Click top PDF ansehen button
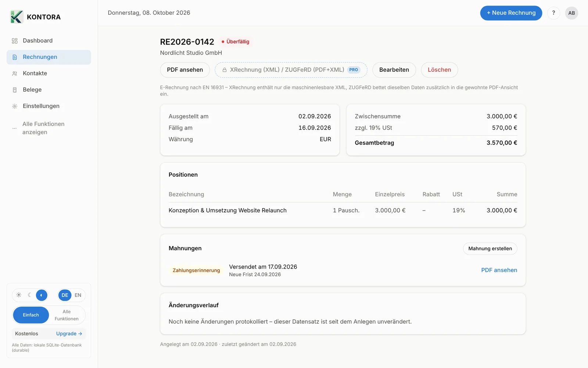Screen dimensions: 588x368 (x=185, y=70)
